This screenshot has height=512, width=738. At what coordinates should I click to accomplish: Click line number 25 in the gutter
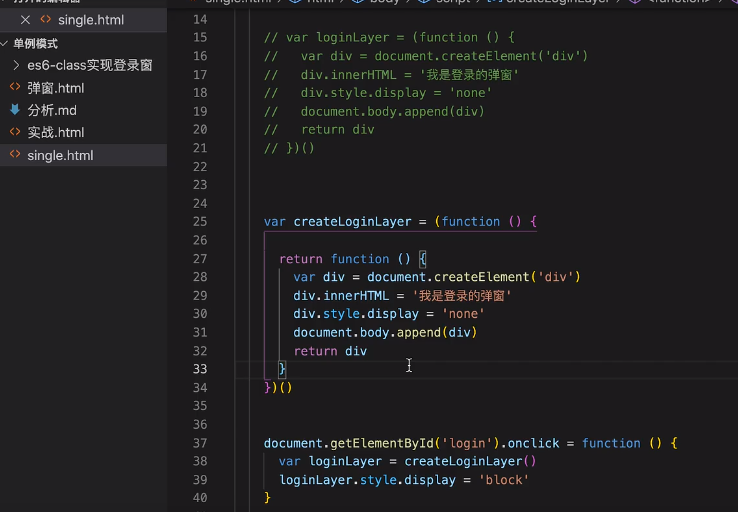[x=200, y=222]
